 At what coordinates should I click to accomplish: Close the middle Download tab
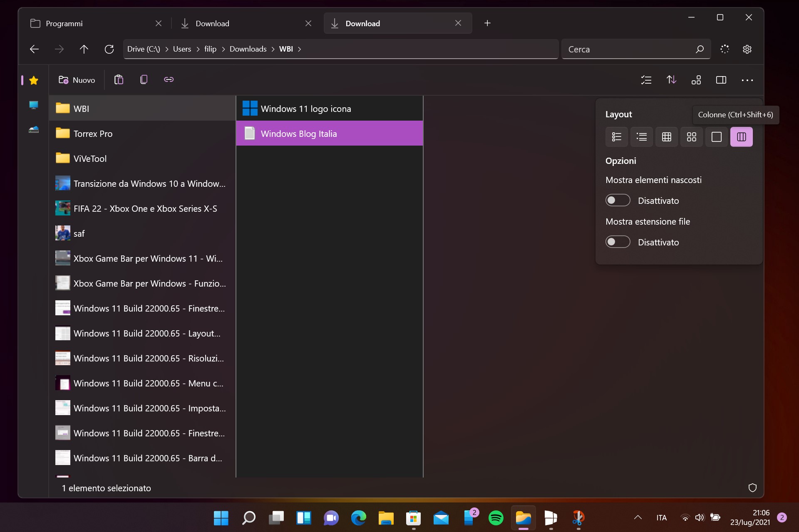[308, 23]
